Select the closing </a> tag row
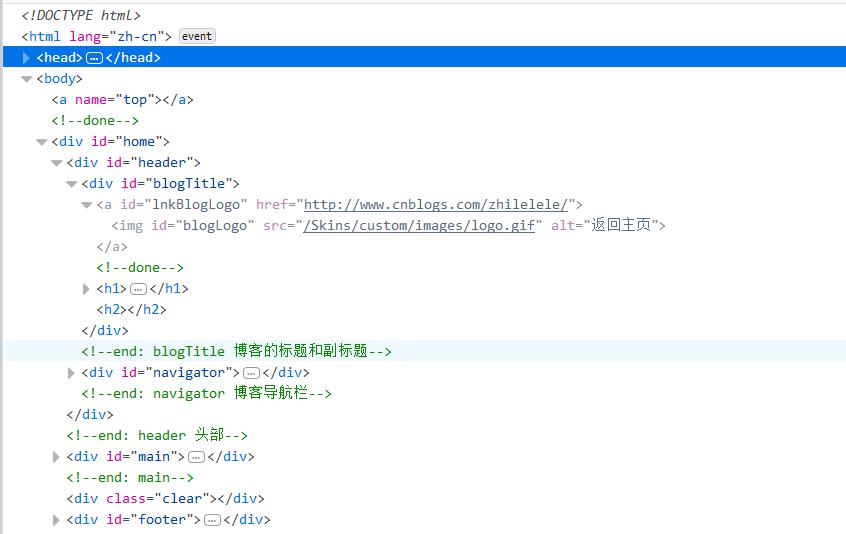 (x=424, y=247)
